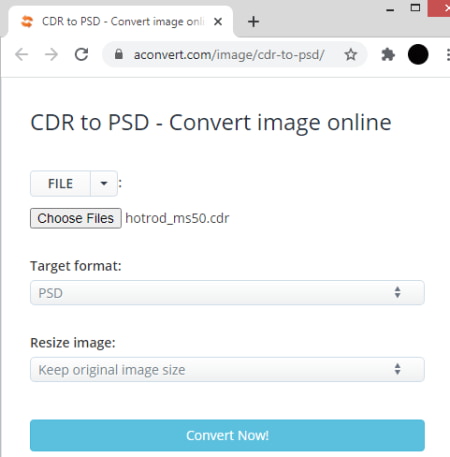This screenshot has width=450, height=457.
Task: Open the Target format PSD dropdown
Action: 227,293
